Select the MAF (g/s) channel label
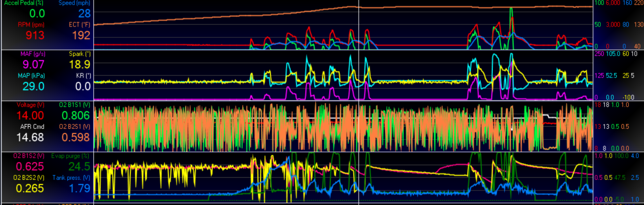This screenshot has width=644, height=205. (33, 54)
